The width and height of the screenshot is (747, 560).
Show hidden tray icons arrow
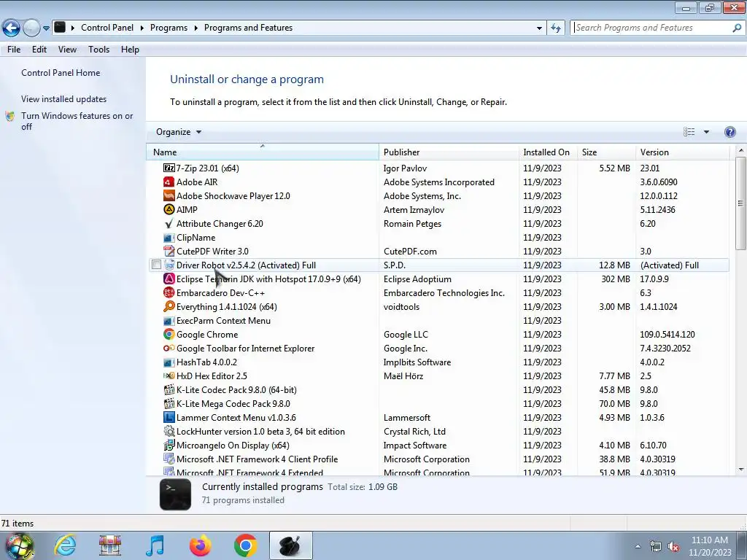pos(638,546)
